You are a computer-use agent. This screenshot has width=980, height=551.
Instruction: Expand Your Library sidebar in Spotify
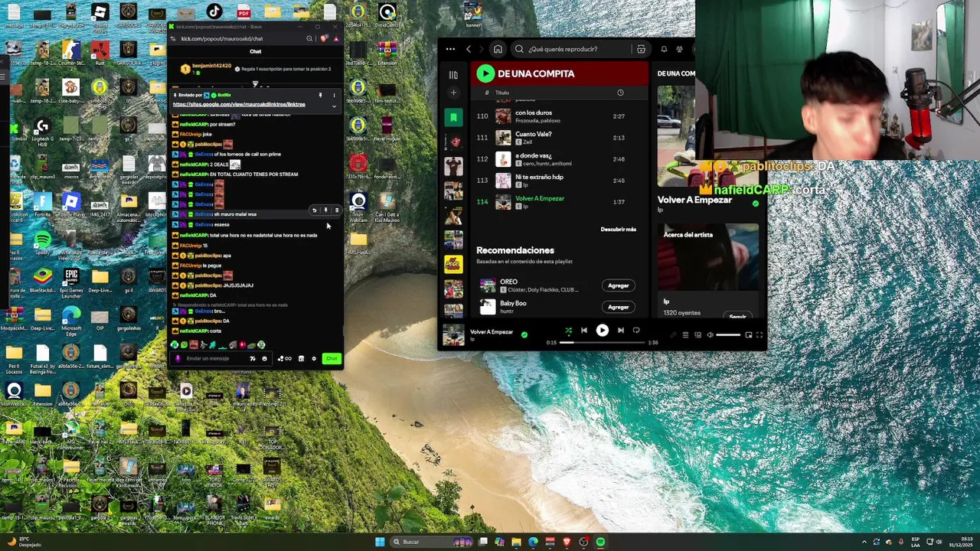pos(453,75)
